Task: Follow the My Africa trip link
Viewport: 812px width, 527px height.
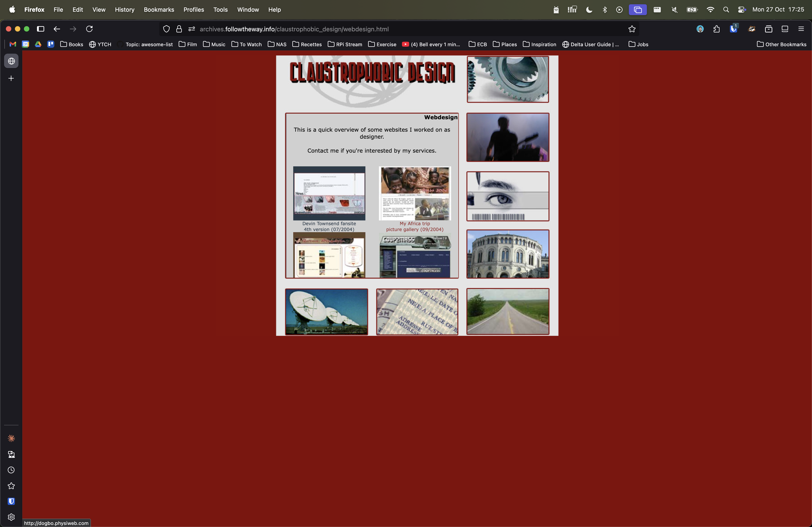Action: click(x=415, y=224)
